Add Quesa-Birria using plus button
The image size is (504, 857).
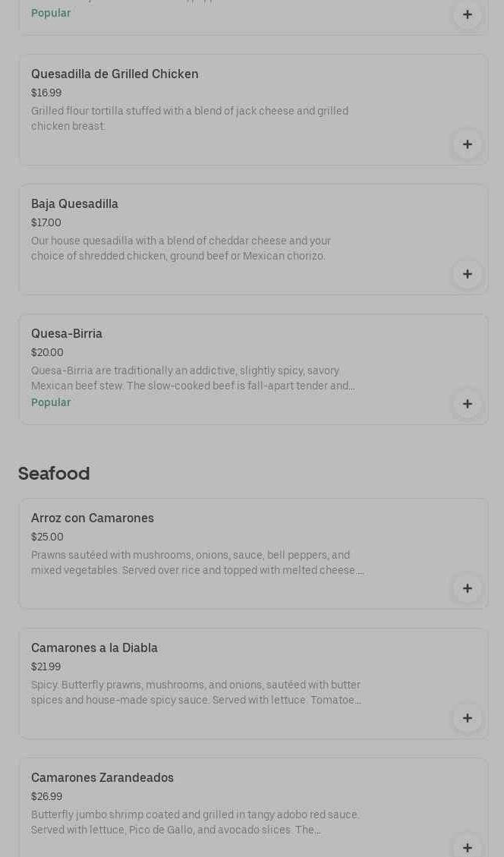click(467, 404)
